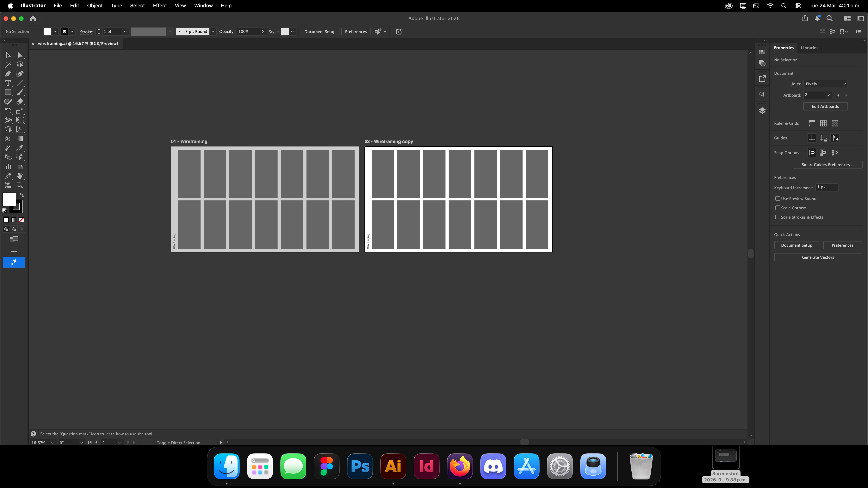This screenshot has height=488, width=868.
Task: Select the Pen tool
Action: 8,74
